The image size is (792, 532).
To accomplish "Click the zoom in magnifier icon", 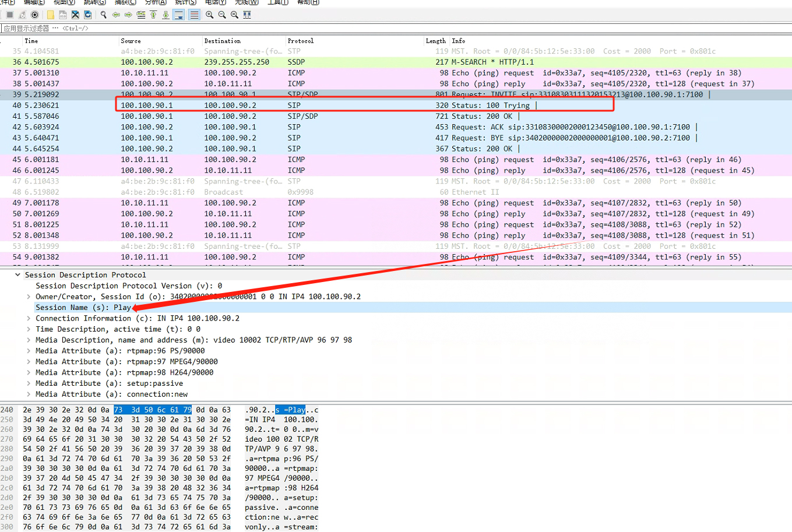I will 209,15.
